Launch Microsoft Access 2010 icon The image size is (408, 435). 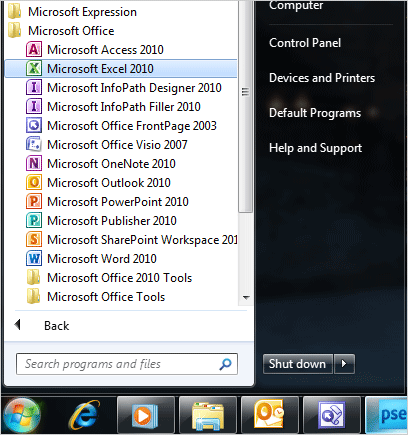click(x=34, y=50)
